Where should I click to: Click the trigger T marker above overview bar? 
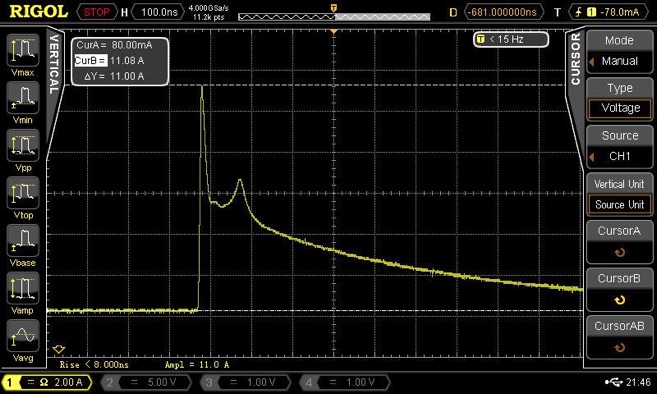coord(334,8)
